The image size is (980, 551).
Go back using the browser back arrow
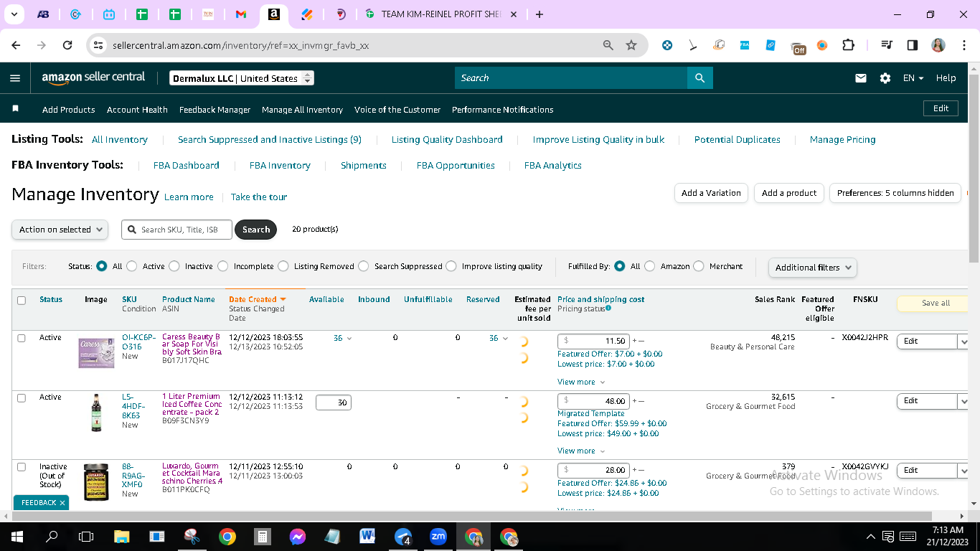point(16,45)
